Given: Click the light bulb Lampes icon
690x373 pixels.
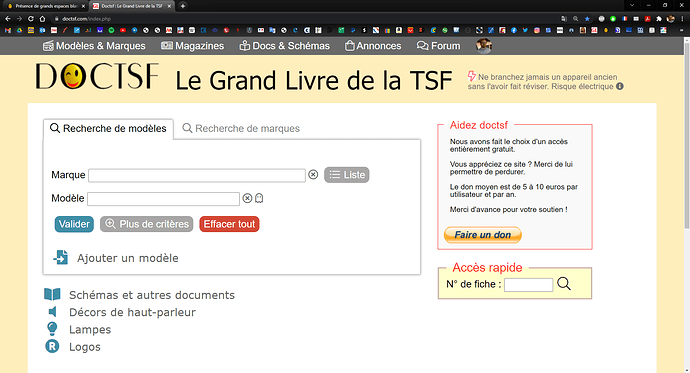Looking at the screenshot, I should coord(52,329).
